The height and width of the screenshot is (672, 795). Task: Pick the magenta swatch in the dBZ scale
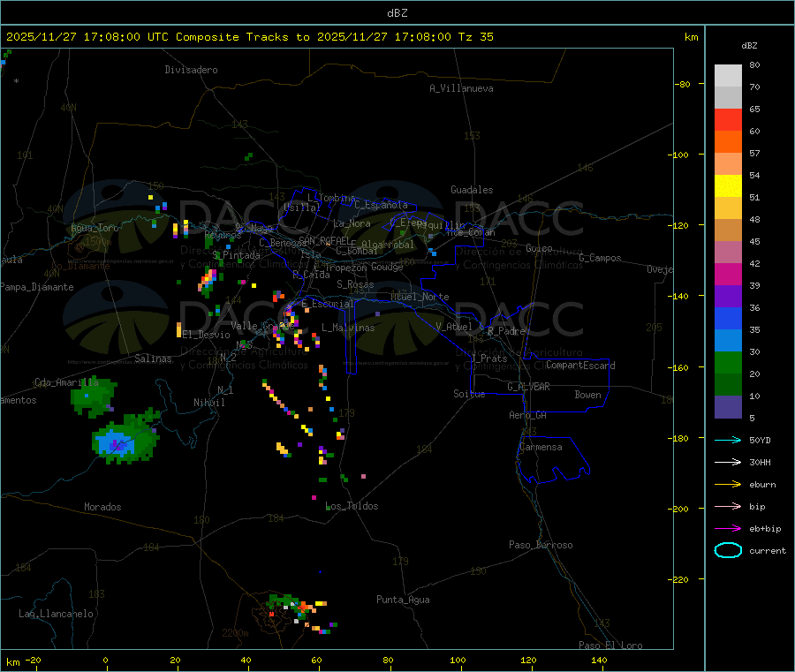[728, 274]
